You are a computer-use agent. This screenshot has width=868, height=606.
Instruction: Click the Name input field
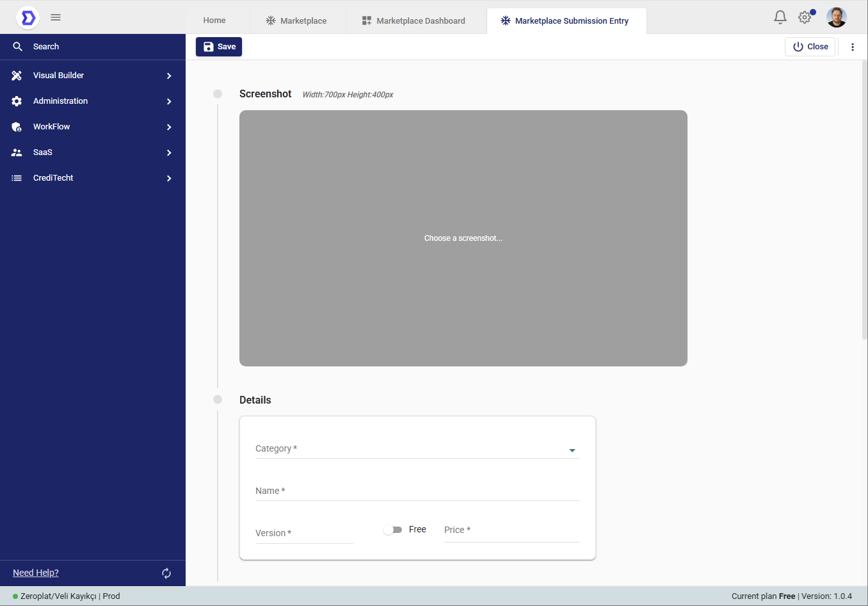417,491
